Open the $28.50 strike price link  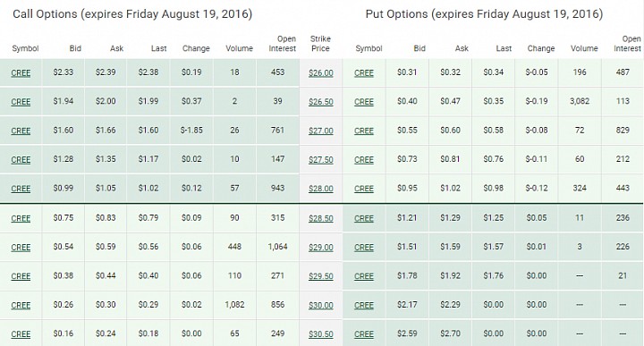(321, 218)
